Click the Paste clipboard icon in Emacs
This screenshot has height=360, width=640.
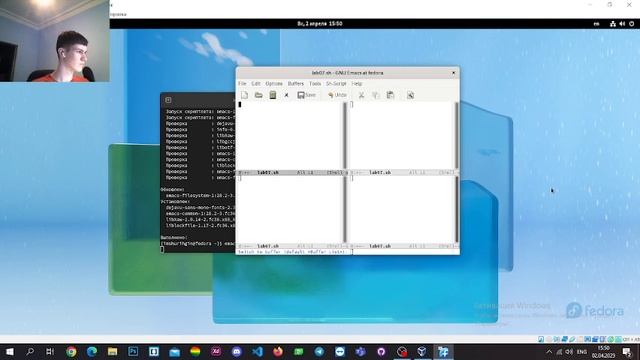pos(390,95)
